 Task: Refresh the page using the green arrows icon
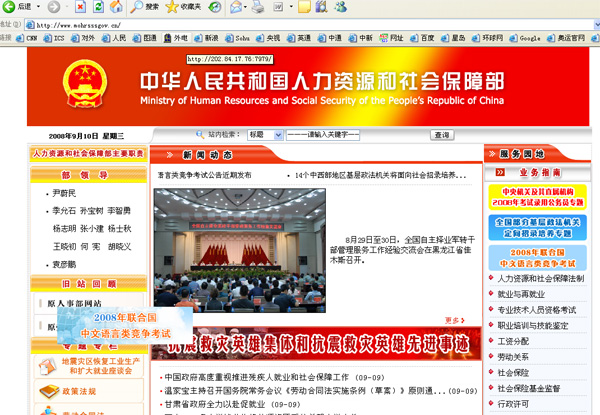tap(98, 6)
